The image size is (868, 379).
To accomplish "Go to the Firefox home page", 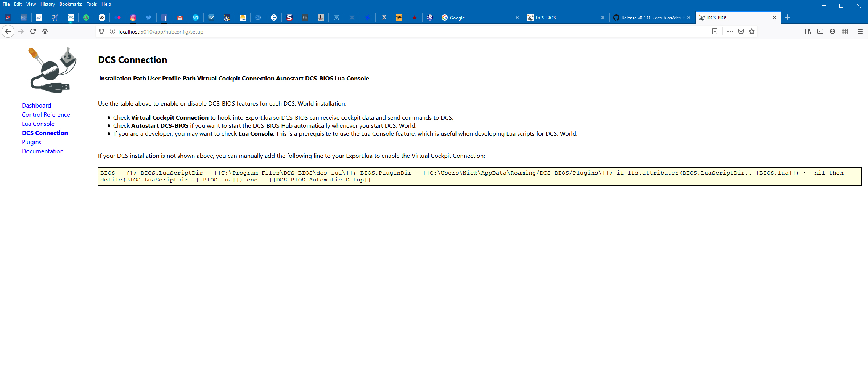I will pyautogui.click(x=45, y=31).
